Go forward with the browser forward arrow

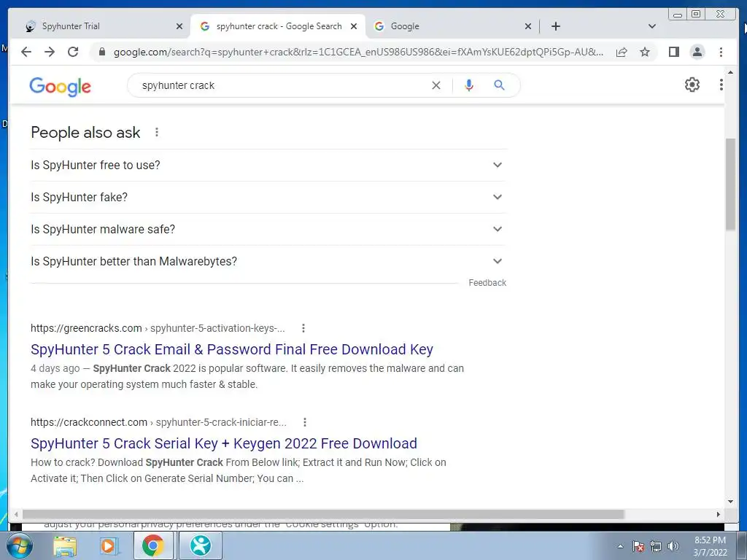point(50,52)
